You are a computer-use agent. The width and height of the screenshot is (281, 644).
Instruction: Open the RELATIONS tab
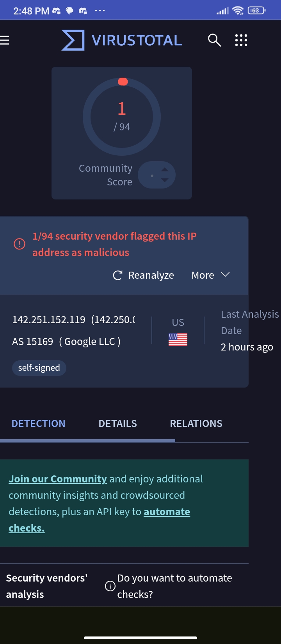196,423
